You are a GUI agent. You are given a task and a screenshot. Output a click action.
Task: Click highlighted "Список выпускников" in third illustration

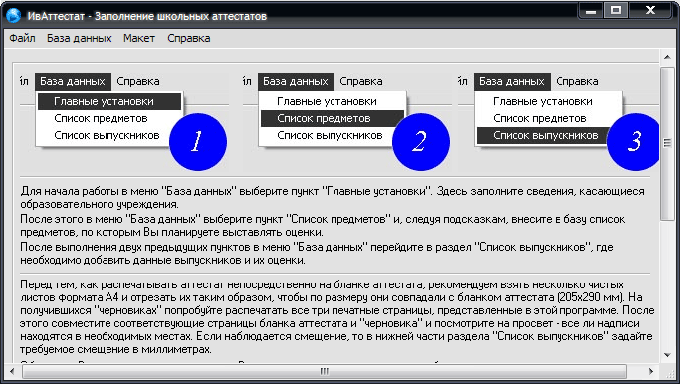click(x=542, y=135)
